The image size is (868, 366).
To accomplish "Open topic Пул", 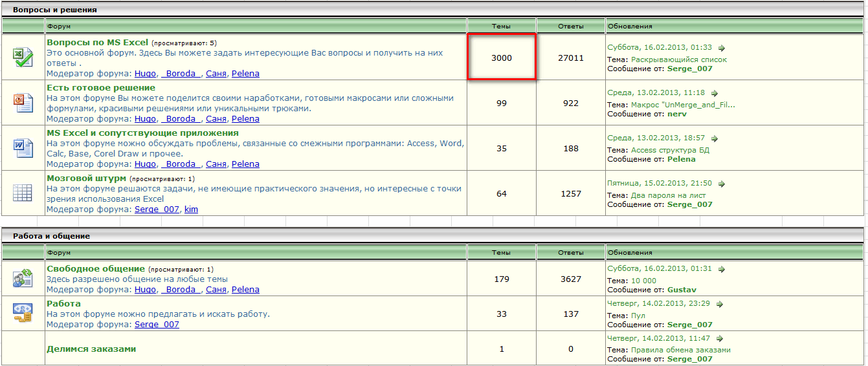I will pos(638,316).
